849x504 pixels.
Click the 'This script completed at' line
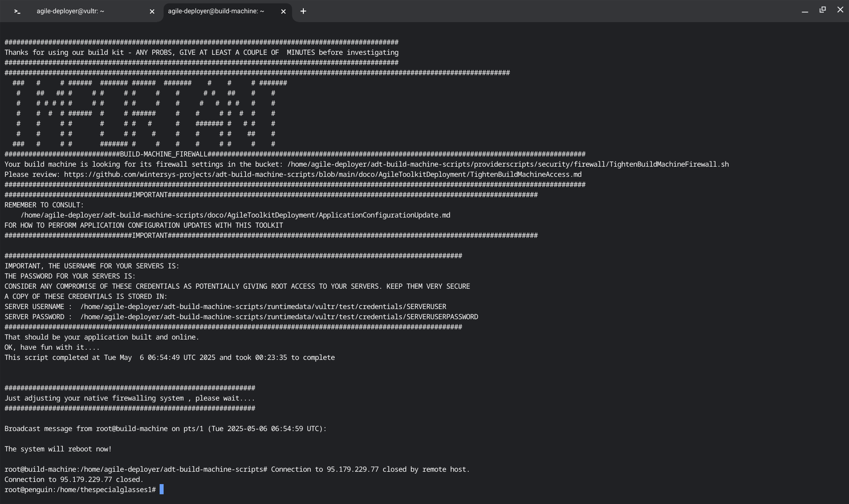169,358
